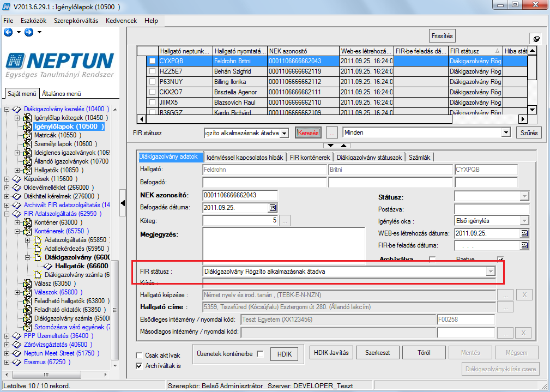Open the forward arrow history dropdown
Viewport: 550px width, 392px height.
pos(39,32)
